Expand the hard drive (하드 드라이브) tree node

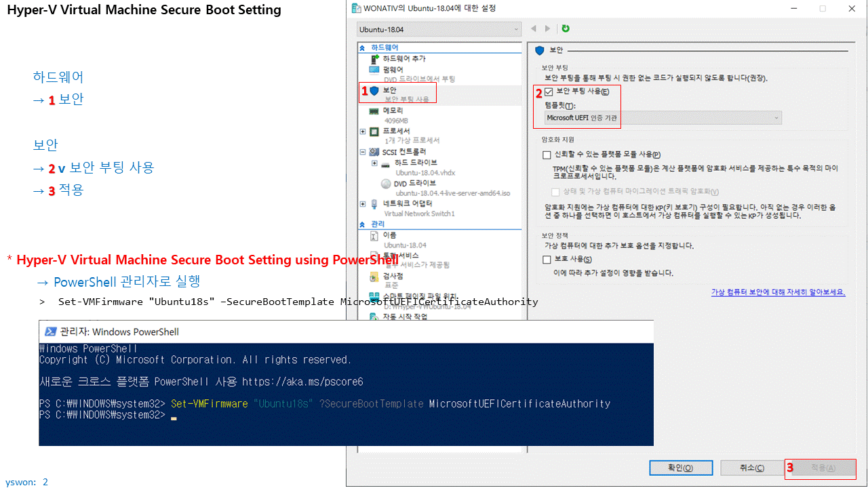coord(374,163)
